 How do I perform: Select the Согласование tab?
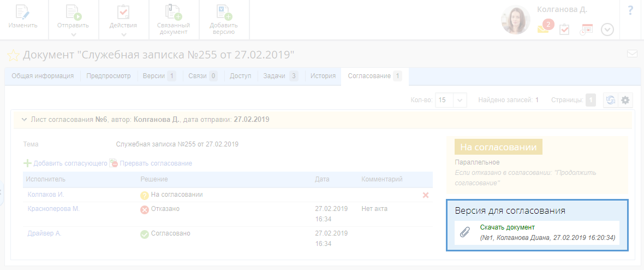pos(374,76)
